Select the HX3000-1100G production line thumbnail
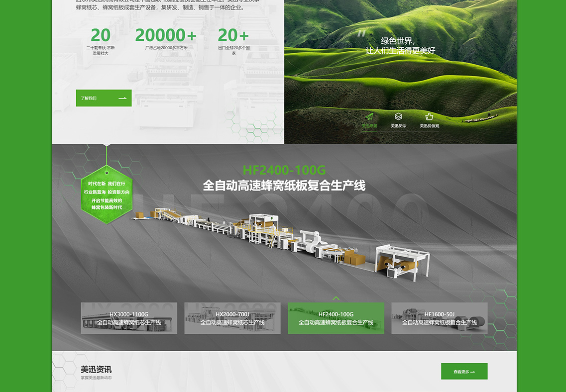 pyautogui.click(x=129, y=318)
